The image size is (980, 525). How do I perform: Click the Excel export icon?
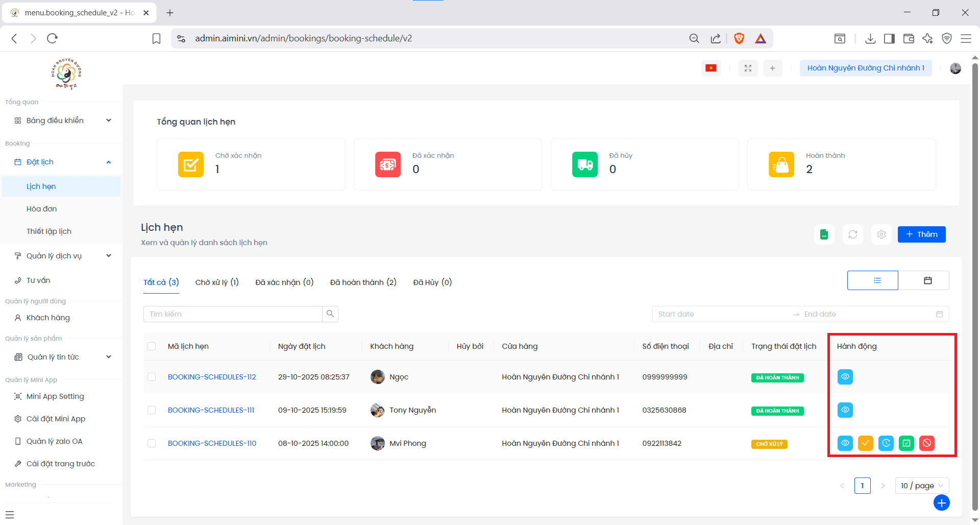click(x=824, y=234)
